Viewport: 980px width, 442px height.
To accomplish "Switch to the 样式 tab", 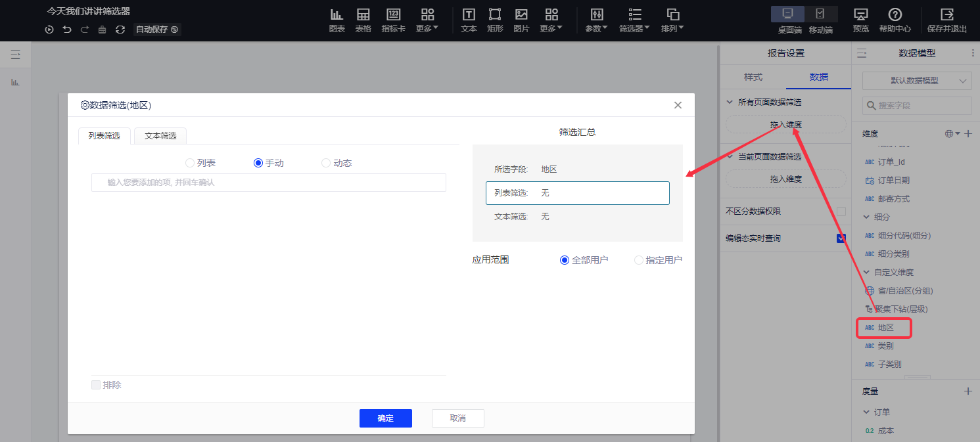I will (753, 77).
